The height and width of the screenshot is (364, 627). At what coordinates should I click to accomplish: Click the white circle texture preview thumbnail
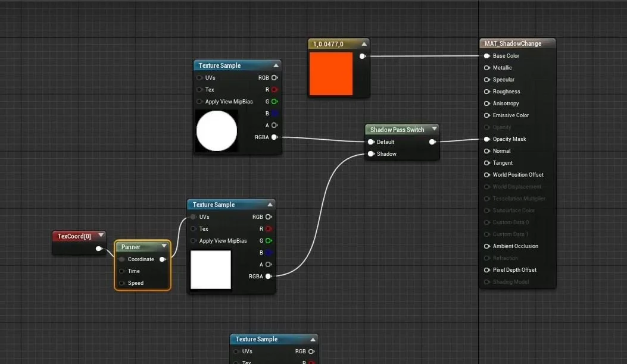[216, 131]
